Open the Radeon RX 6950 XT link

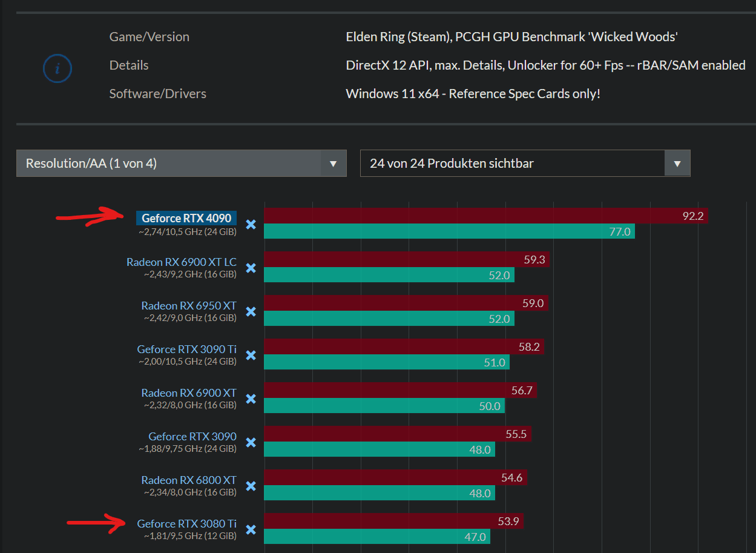(189, 306)
